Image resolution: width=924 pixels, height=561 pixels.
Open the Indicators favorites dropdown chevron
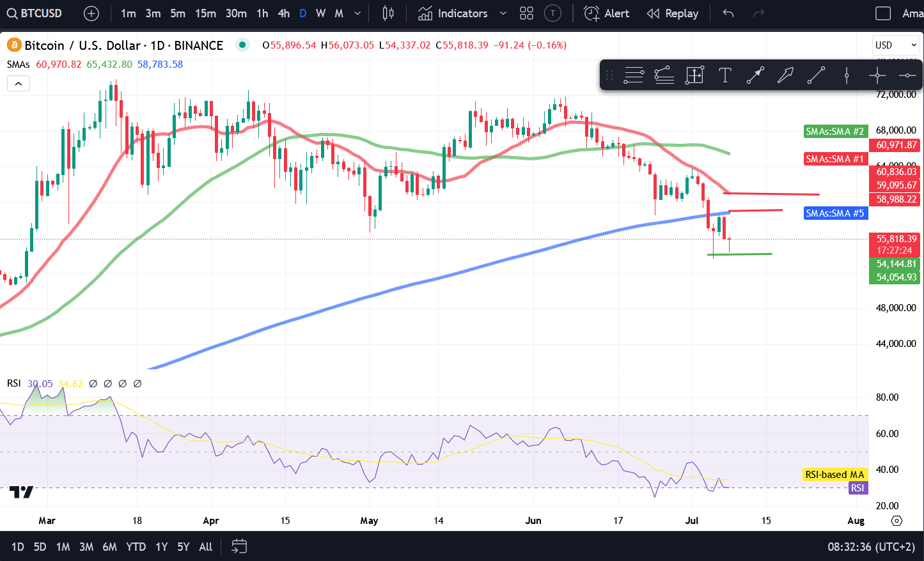coord(503,13)
